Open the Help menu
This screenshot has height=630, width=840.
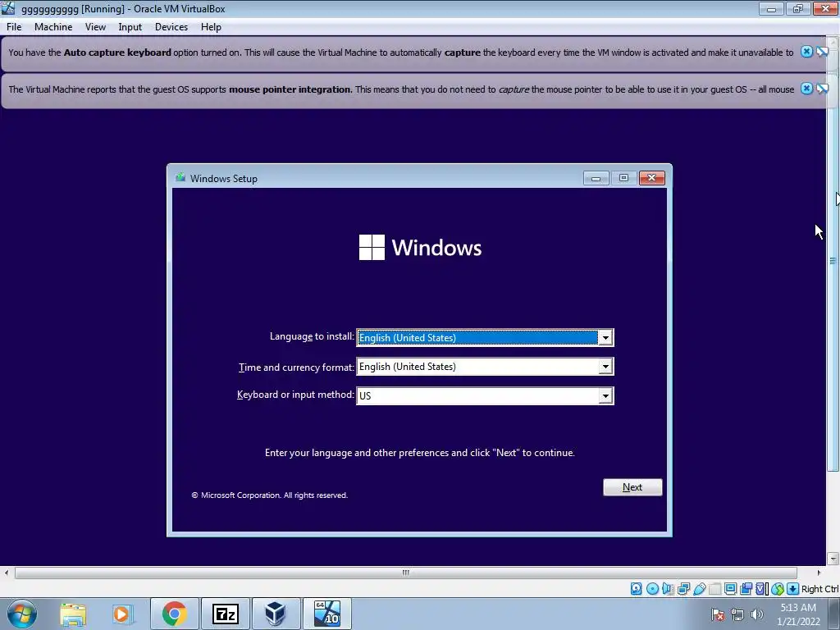pyautogui.click(x=211, y=27)
